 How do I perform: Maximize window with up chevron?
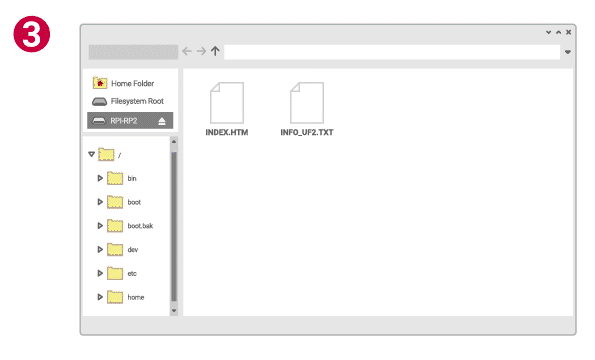point(559,32)
